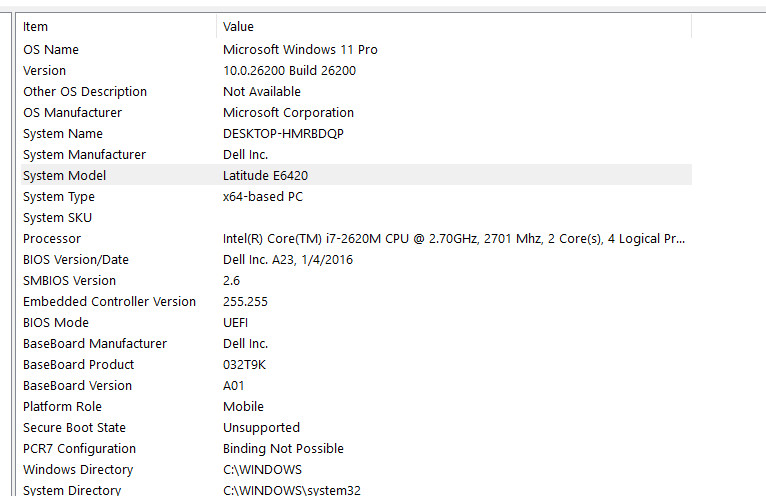Click Dell Inc. A23, 1/4/2016 value
The height and width of the screenshot is (496, 766).
pos(288,260)
